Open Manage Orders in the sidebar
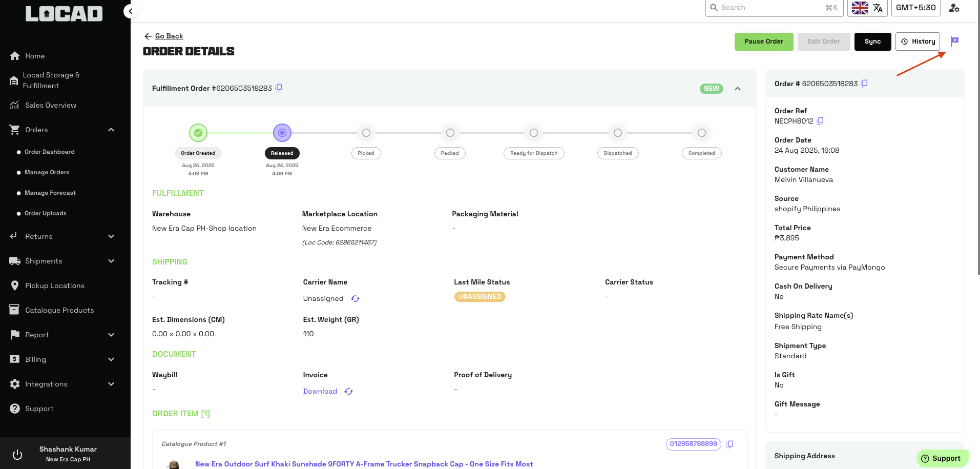This screenshot has height=469, width=980. (x=47, y=172)
